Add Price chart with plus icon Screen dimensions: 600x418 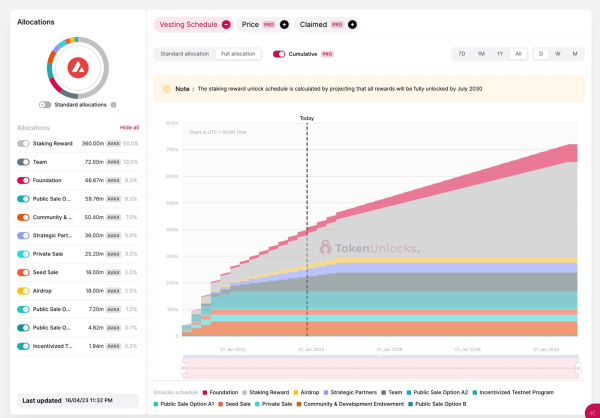point(284,24)
